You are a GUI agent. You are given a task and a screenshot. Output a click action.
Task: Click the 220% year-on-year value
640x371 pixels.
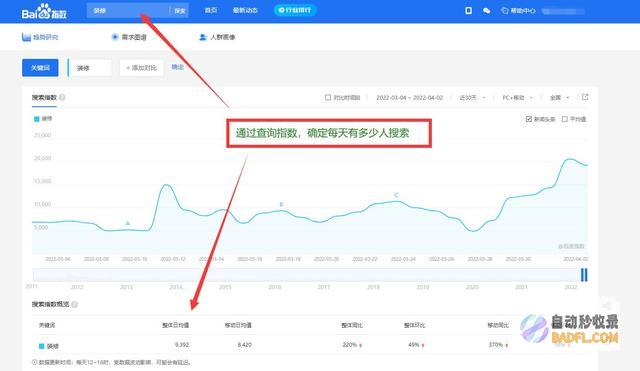point(350,345)
